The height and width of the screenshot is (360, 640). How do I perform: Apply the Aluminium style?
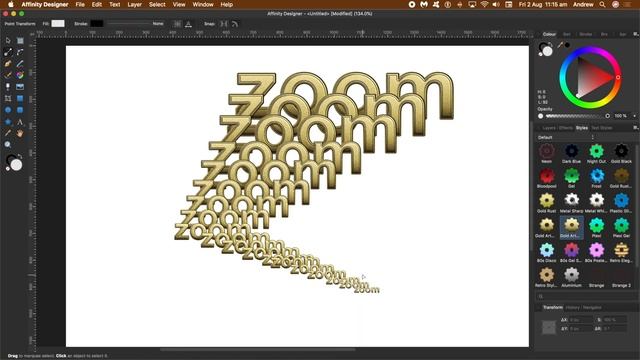(571, 278)
